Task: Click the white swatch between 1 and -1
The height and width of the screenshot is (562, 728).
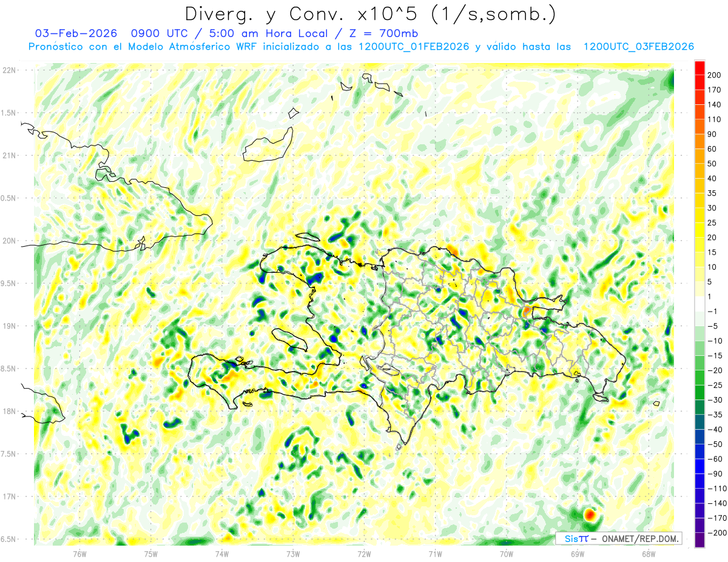Action: click(x=699, y=304)
